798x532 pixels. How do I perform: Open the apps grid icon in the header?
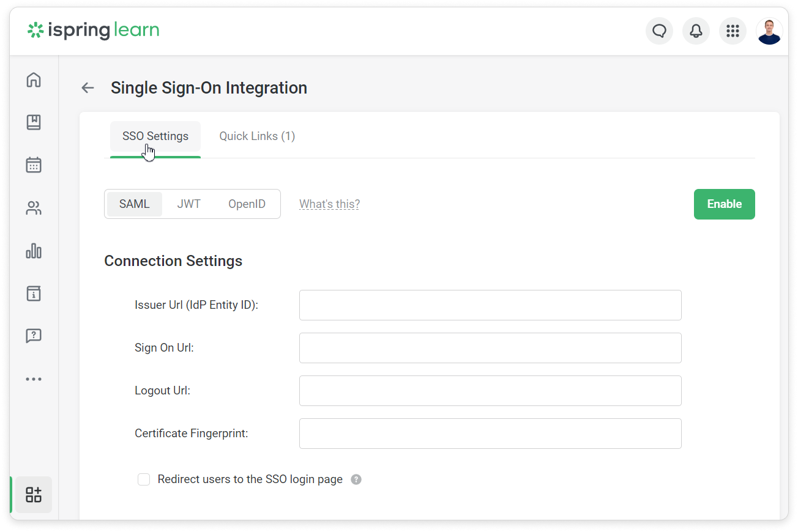coord(733,31)
